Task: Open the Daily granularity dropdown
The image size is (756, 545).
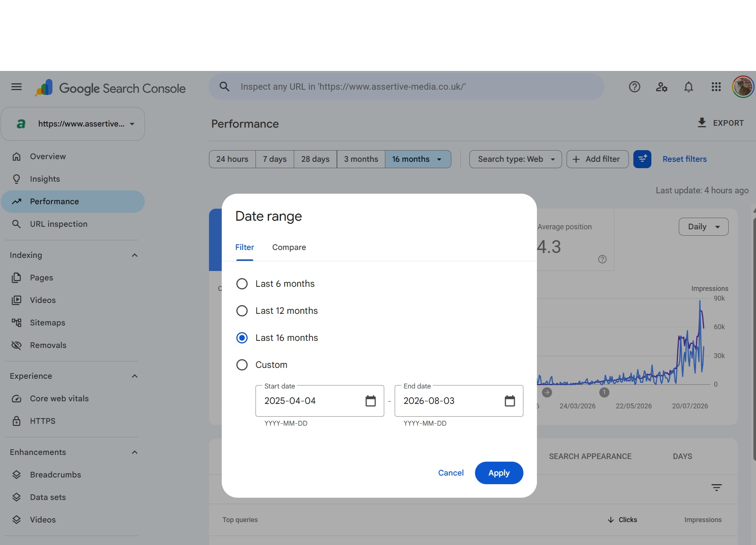Action: [x=703, y=227]
